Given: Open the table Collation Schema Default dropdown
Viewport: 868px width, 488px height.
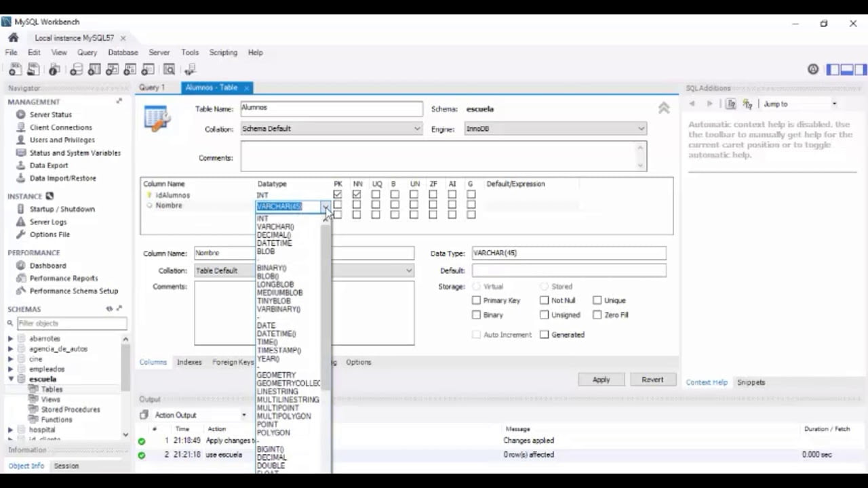Looking at the screenshot, I should [x=332, y=129].
